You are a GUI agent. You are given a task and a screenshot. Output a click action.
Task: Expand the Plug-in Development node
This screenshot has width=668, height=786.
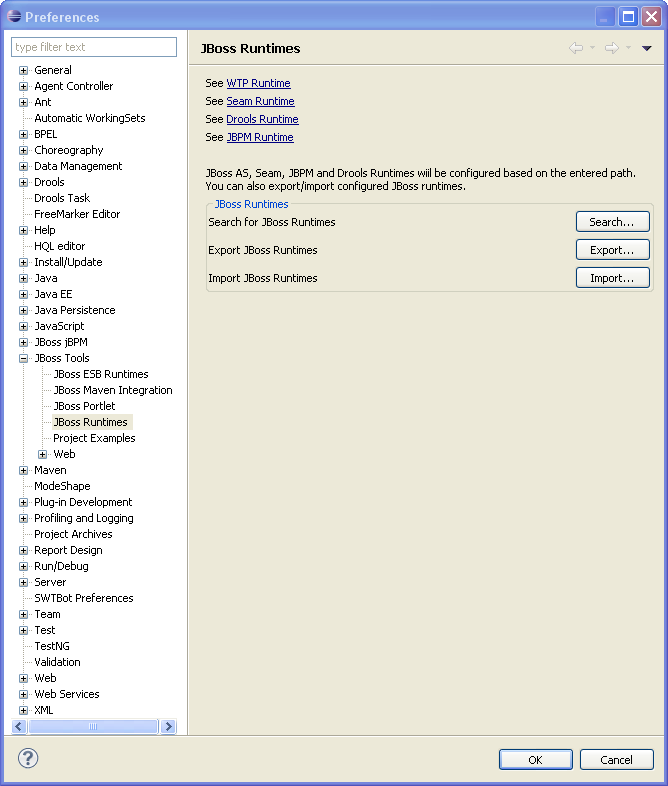(23, 502)
